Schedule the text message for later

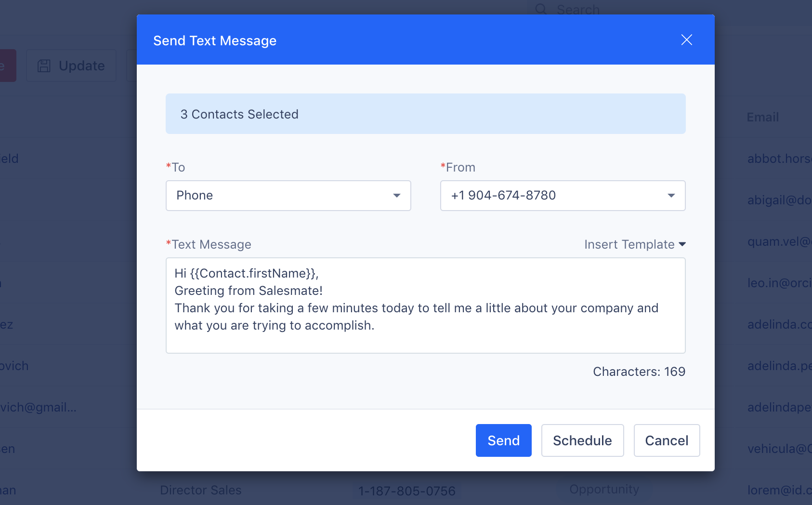tap(582, 440)
